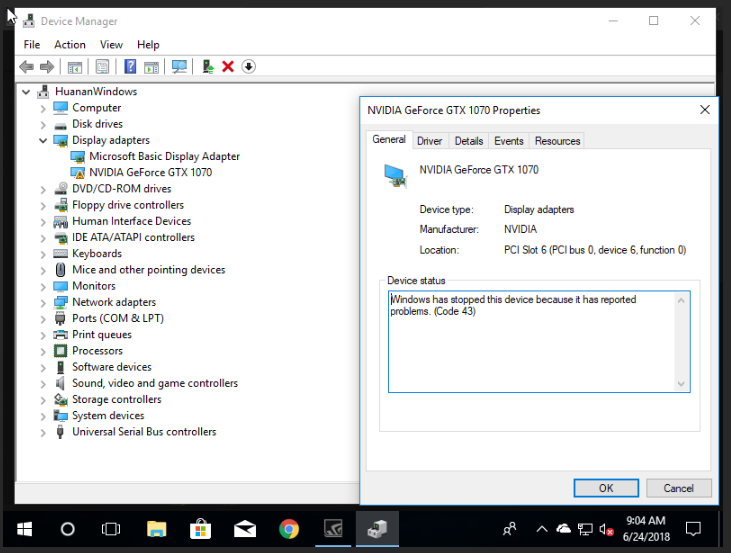Screen dimensions: 731x553
Task: Expand the Software devices node
Action: (43, 368)
